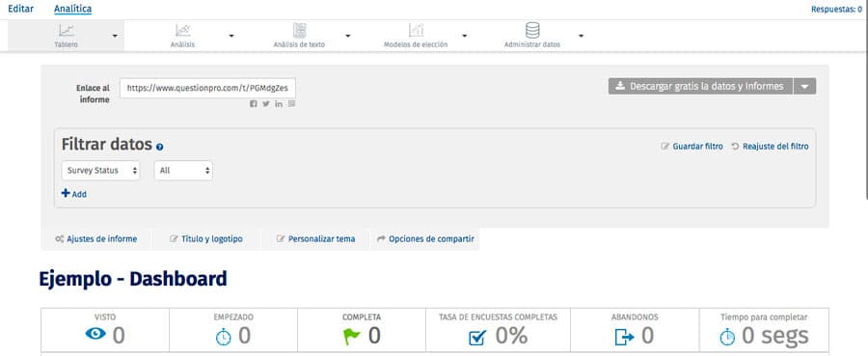This screenshot has height=356, width=868.
Task: Expand the Tablero dropdown arrow
Action: (115, 36)
